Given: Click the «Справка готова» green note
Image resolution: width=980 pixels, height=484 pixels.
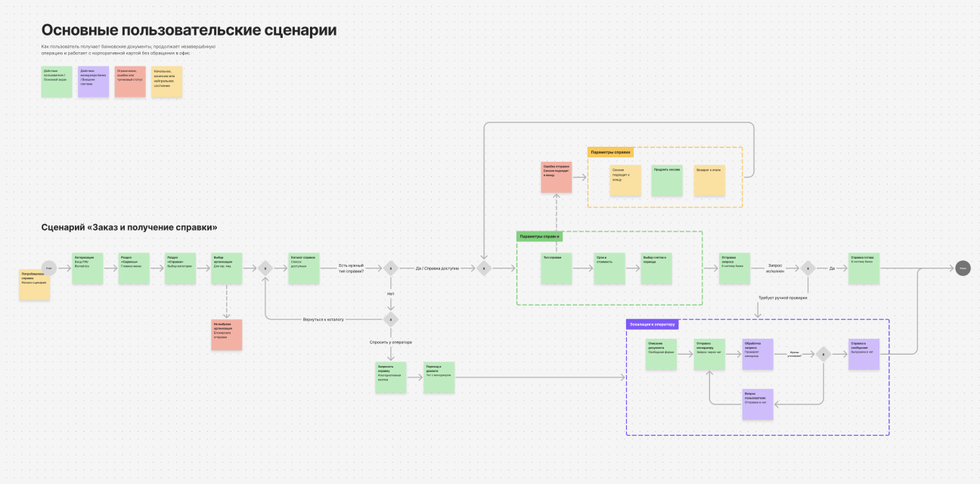Looking at the screenshot, I should tap(864, 268).
